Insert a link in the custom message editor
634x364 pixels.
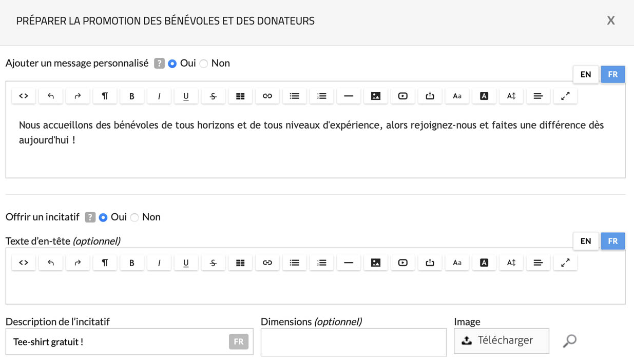(x=267, y=96)
